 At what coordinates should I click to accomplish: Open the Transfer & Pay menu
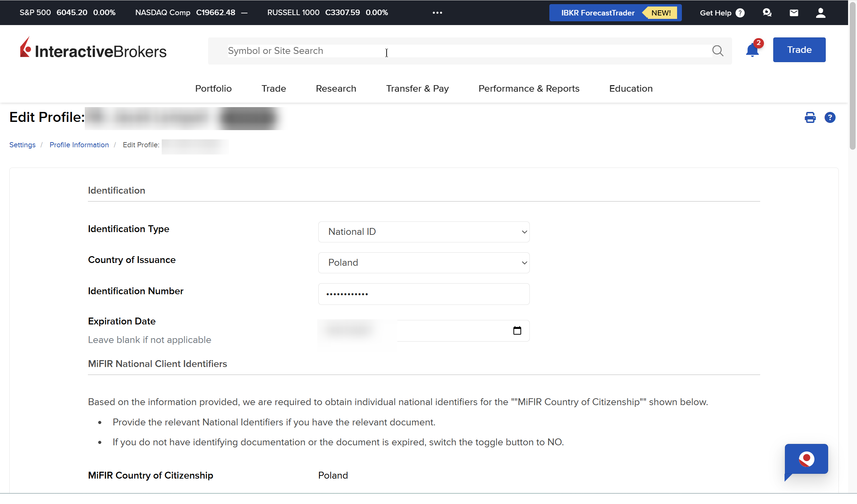417,89
